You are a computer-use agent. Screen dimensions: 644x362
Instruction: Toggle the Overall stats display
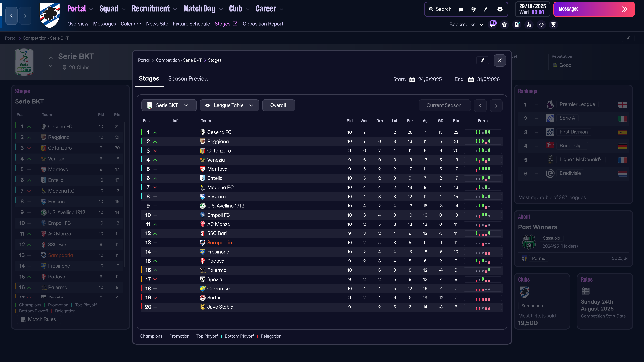tap(279, 105)
